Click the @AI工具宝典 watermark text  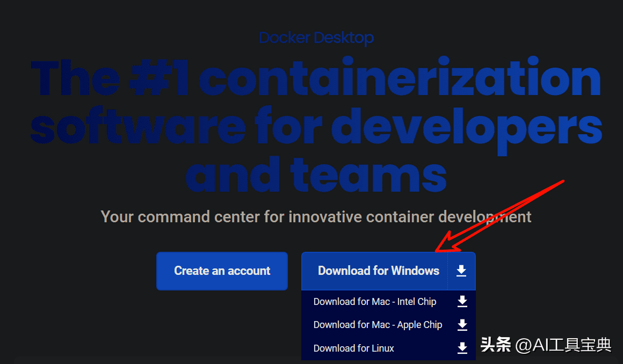click(563, 345)
